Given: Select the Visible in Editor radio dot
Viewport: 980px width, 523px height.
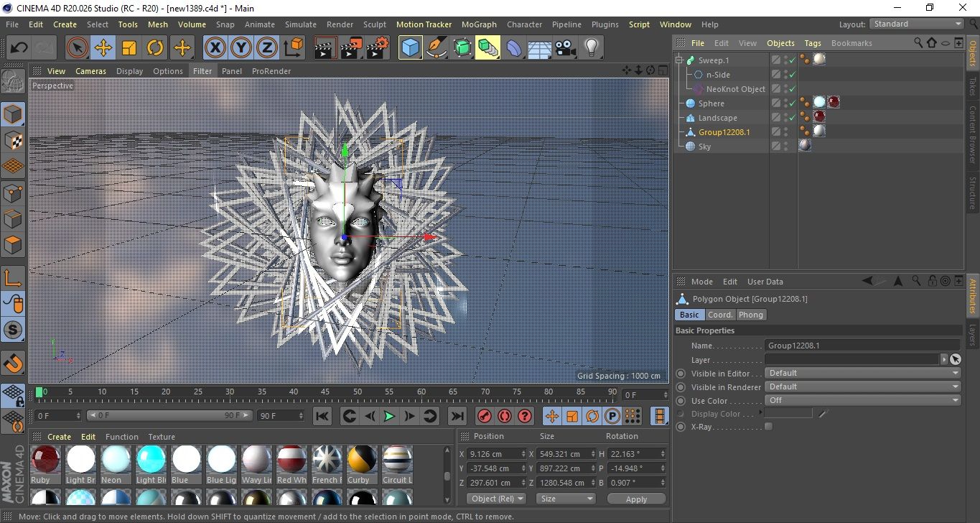Looking at the screenshot, I should [x=681, y=374].
